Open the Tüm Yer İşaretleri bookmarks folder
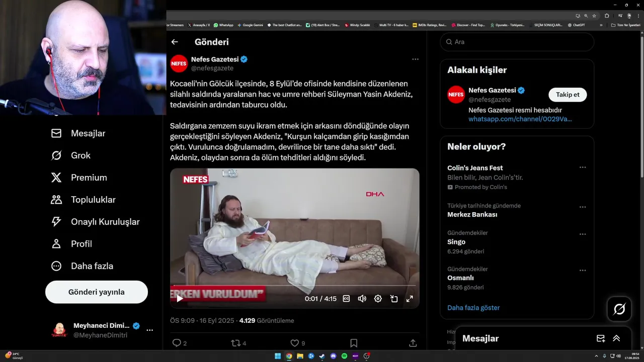 click(626, 25)
